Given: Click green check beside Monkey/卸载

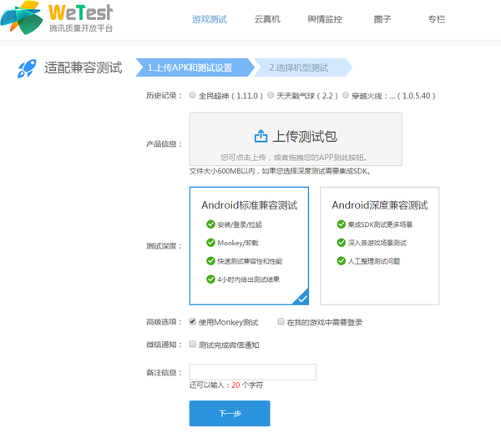Looking at the screenshot, I should tap(210, 243).
